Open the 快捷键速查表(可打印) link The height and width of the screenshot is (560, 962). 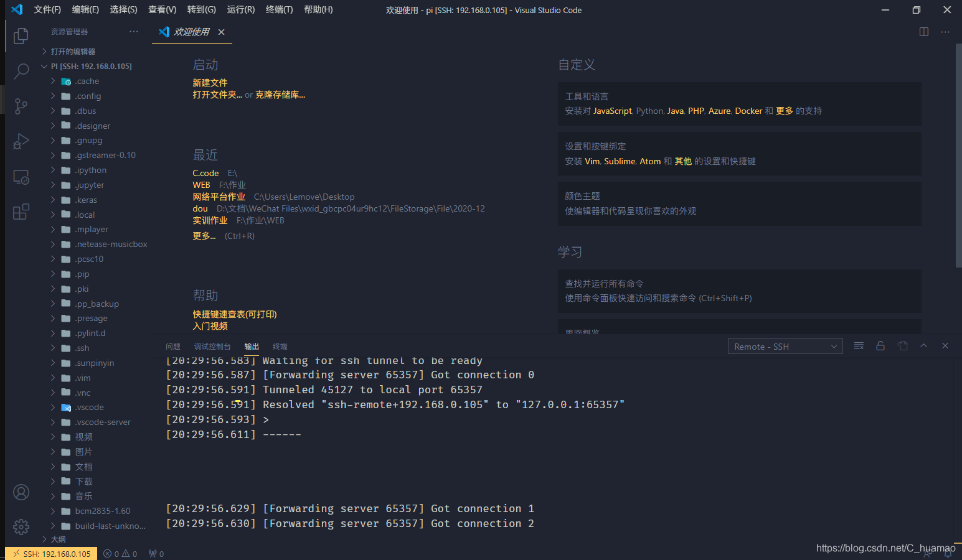tap(235, 314)
